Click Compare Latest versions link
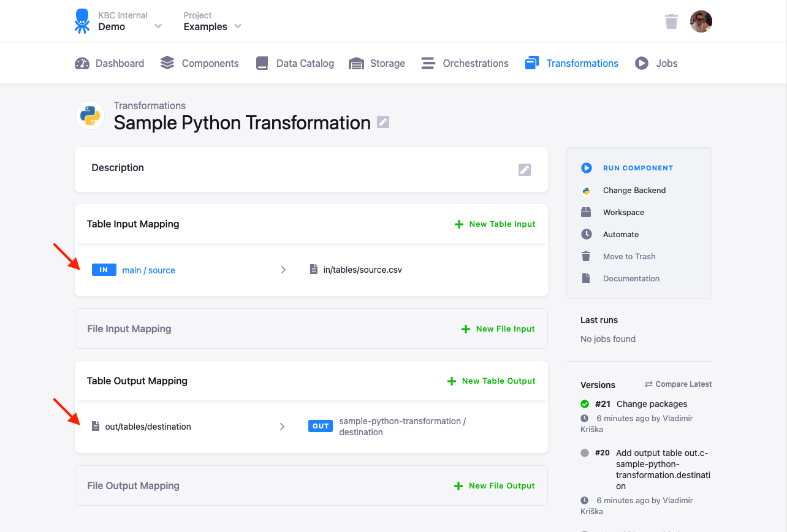 678,384
